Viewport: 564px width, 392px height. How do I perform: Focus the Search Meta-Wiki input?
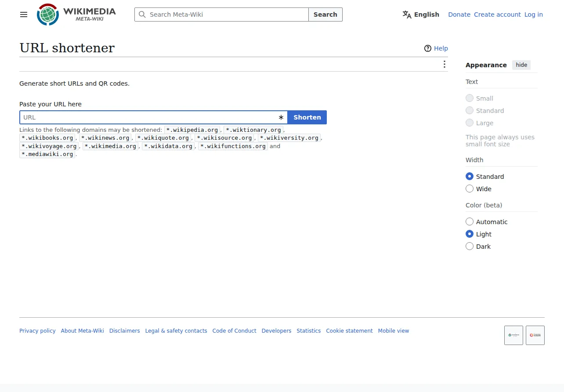[x=221, y=15]
